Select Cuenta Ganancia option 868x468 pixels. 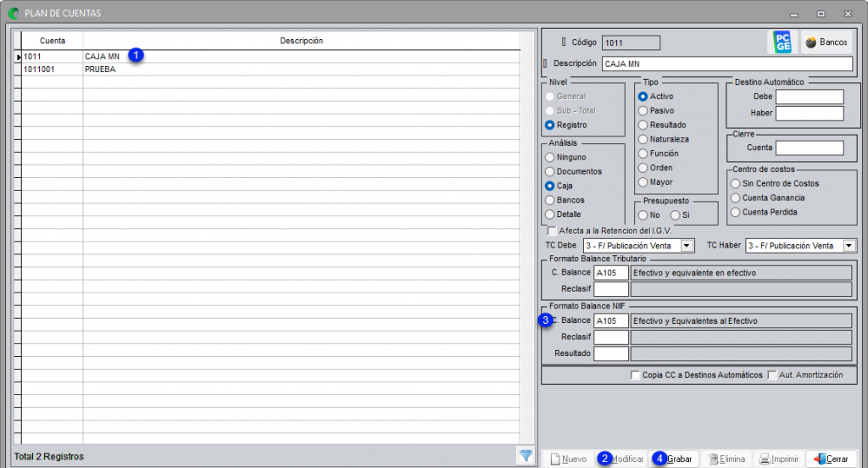tap(735, 198)
